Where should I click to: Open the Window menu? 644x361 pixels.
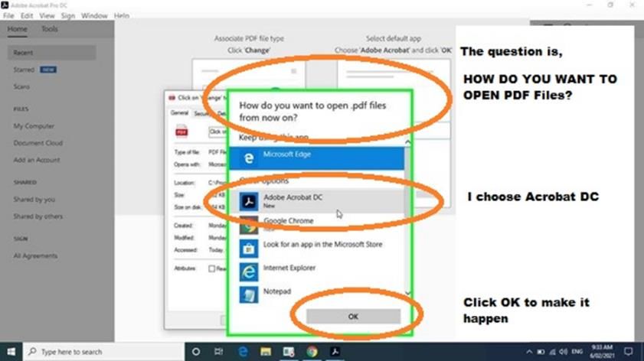[94, 15]
